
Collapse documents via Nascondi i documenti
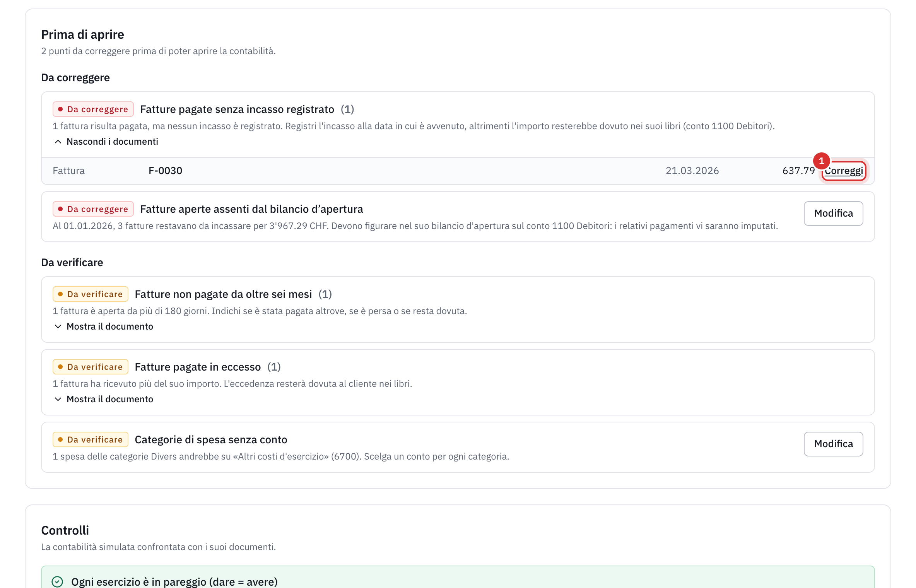[x=106, y=142]
